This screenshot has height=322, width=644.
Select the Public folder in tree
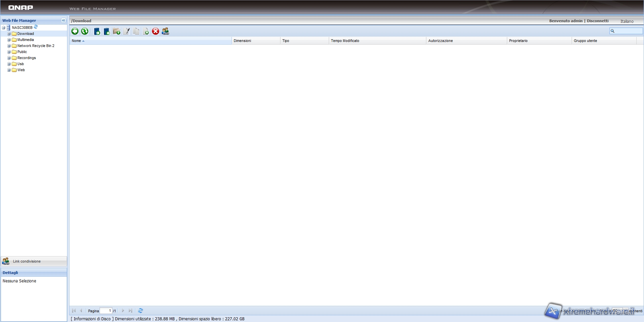[22, 52]
